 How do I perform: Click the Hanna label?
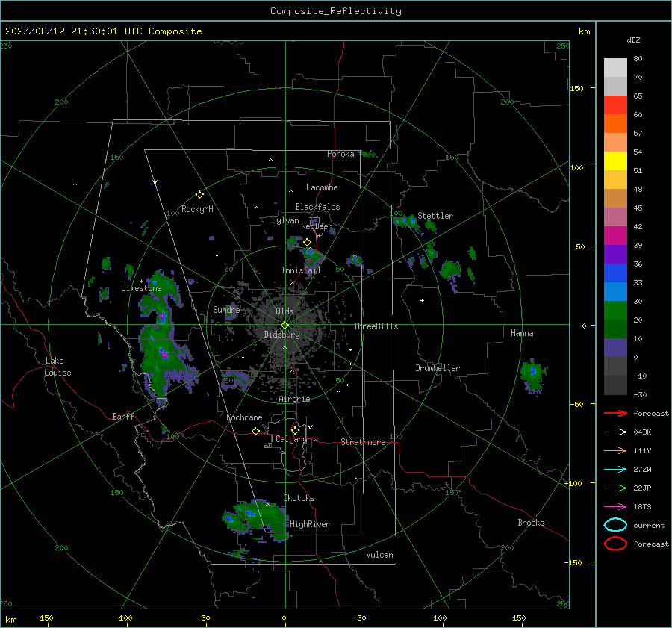522,333
